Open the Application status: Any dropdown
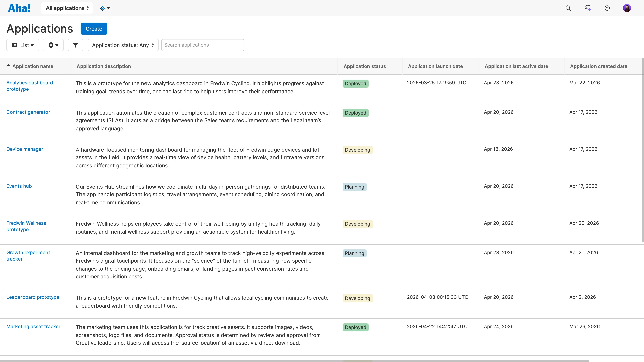The width and height of the screenshot is (644, 362). 123,45
